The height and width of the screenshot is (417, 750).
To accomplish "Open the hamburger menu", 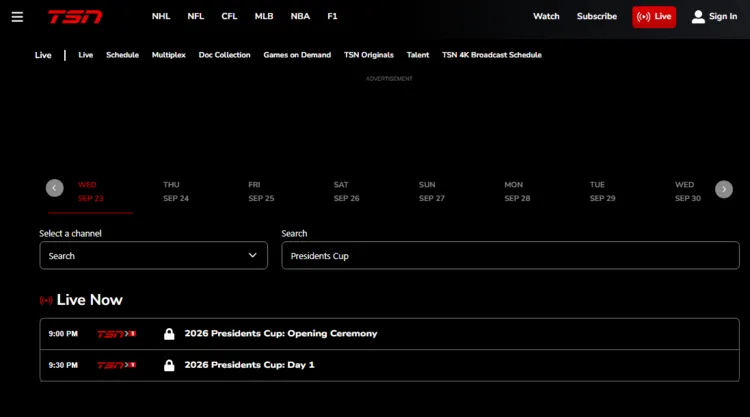I will 17,17.
